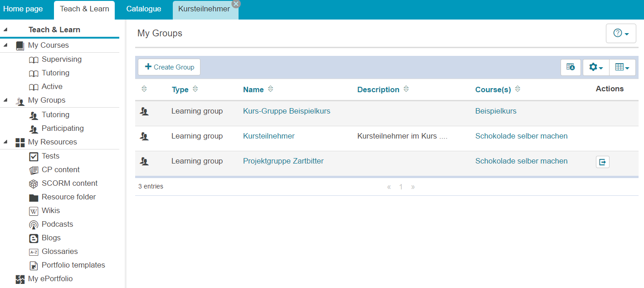
Task: Click the table export icon above the group list
Action: [571, 67]
